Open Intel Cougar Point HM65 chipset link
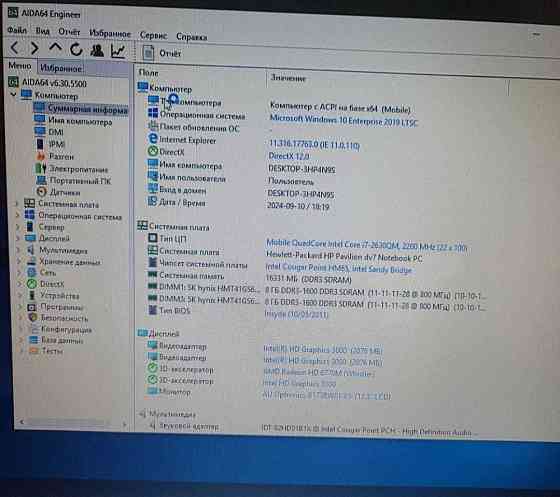Screen dimensions: 560x497 pos(339,268)
